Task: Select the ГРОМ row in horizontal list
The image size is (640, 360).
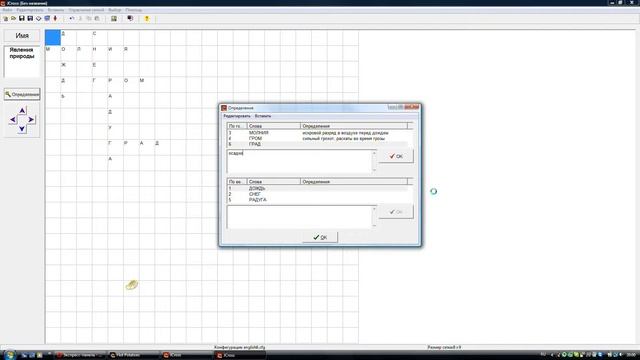Action: [317, 138]
